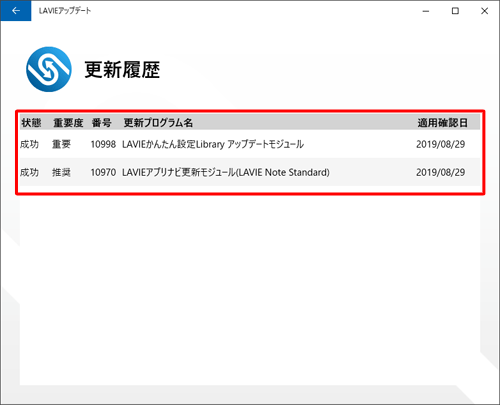Close the LAVIEアップデート window
The width and height of the screenshot is (500, 405).
484,11
